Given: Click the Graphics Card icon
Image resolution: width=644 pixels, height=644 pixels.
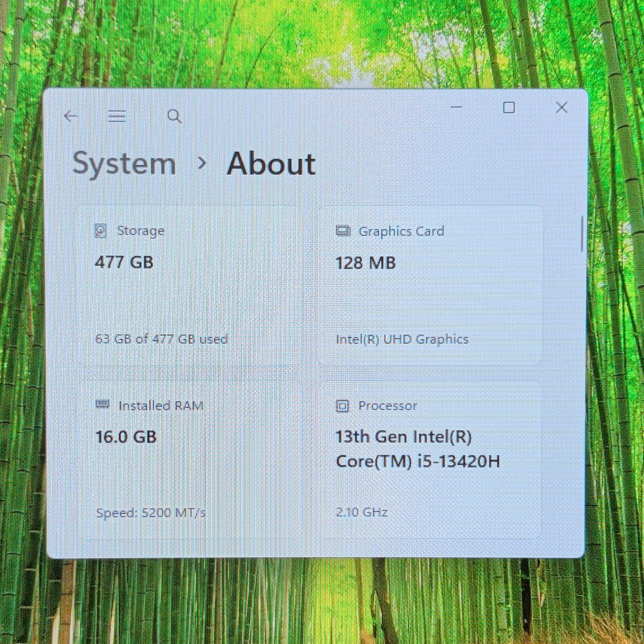Looking at the screenshot, I should [x=343, y=231].
